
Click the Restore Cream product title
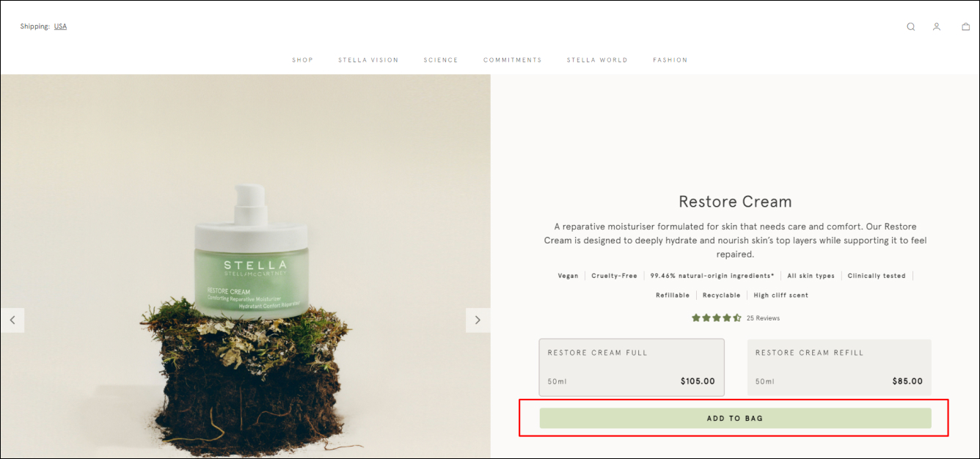735,202
